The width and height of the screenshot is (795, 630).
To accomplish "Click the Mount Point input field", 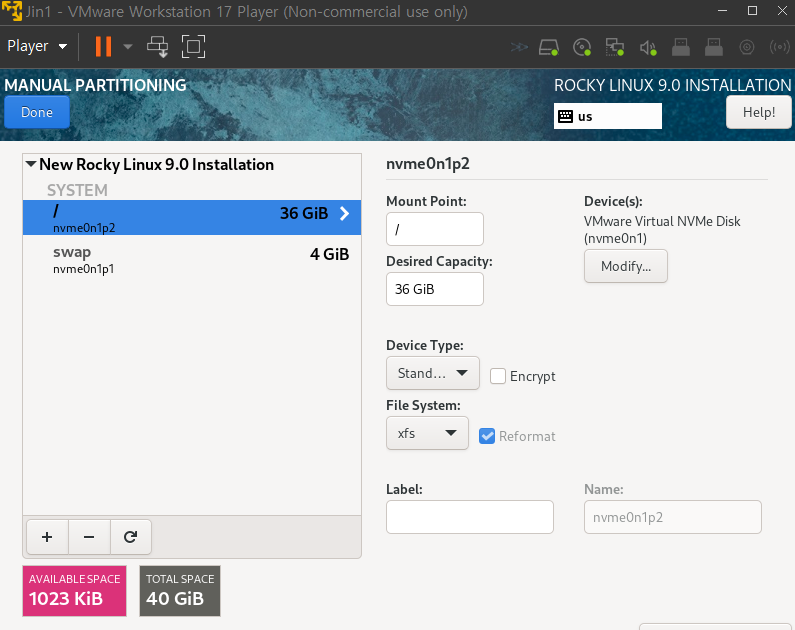I will (x=435, y=229).
